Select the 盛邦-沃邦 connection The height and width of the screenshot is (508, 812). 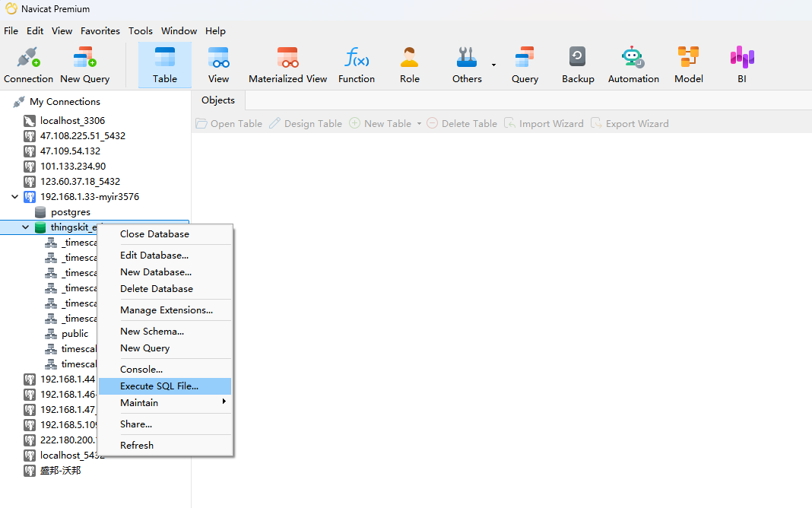click(x=61, y=471)
